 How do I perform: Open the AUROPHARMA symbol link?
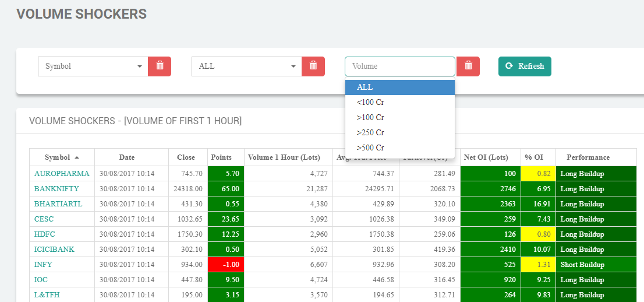click(x=62, y=174)
